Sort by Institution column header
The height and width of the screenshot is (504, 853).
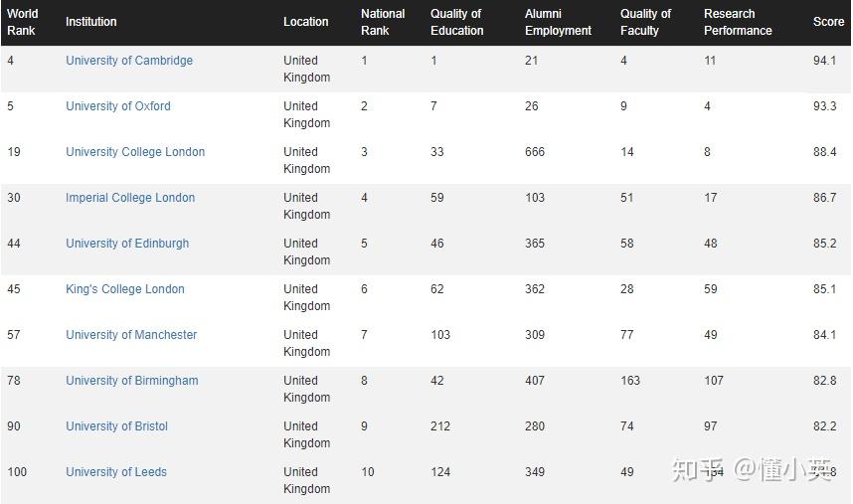click(x=91, y=22)
